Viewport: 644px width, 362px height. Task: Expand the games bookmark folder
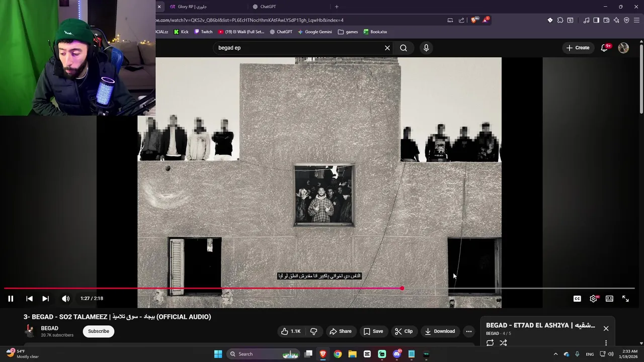click(348, 32)
